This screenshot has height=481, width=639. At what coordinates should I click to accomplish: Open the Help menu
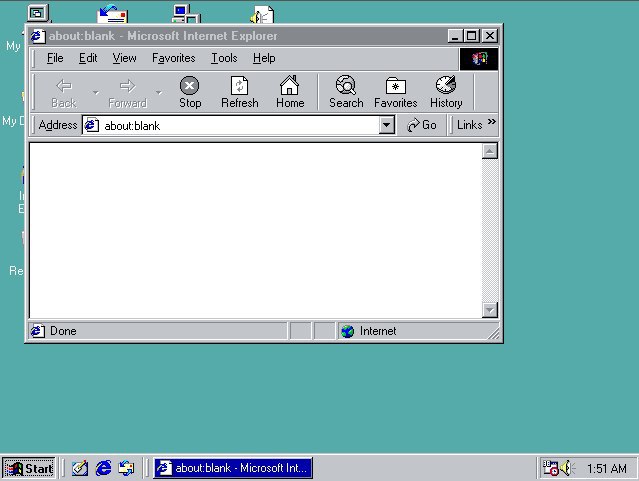pos(264,58)
